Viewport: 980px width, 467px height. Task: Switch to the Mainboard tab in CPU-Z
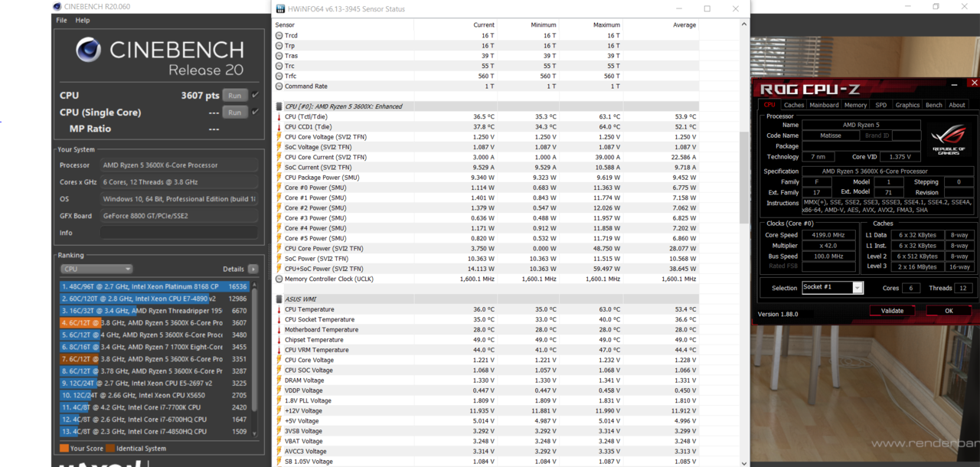pyautogui.click(x=824, y=105)
